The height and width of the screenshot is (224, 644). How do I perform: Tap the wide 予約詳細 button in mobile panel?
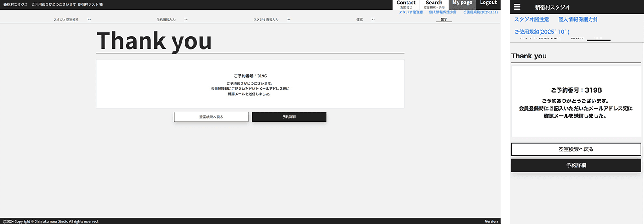pos(576,165)
